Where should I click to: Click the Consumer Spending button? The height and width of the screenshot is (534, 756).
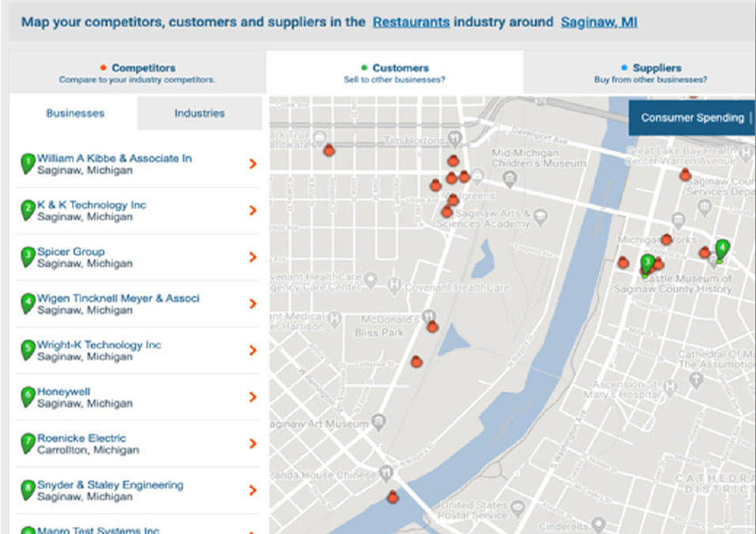[693, 118]
